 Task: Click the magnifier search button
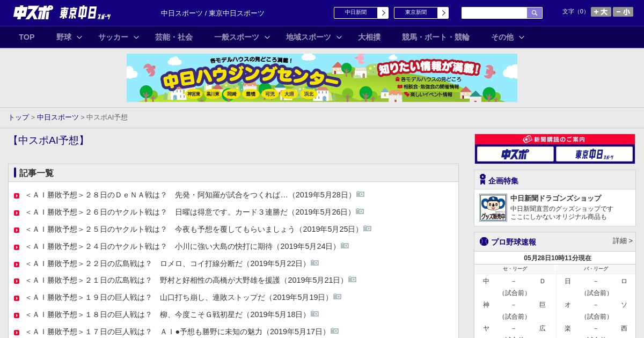535,13
